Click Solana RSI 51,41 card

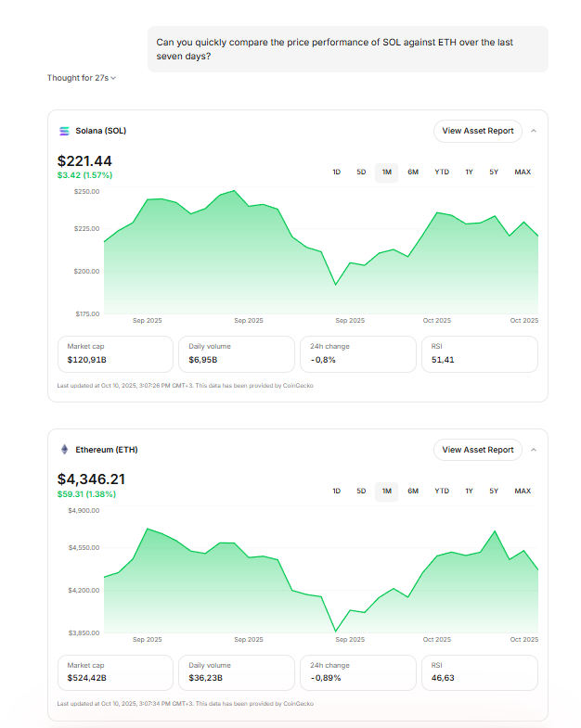click(480, 353)
